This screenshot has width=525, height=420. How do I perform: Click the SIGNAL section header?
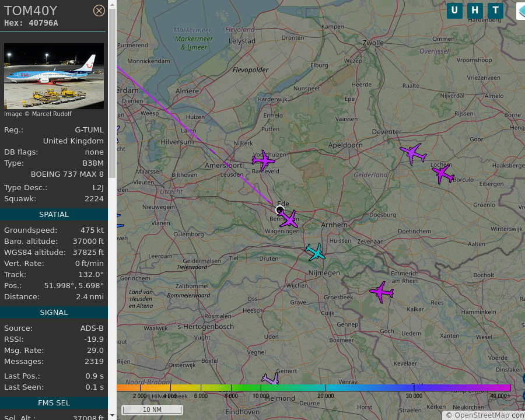click(x=54, y=313)
